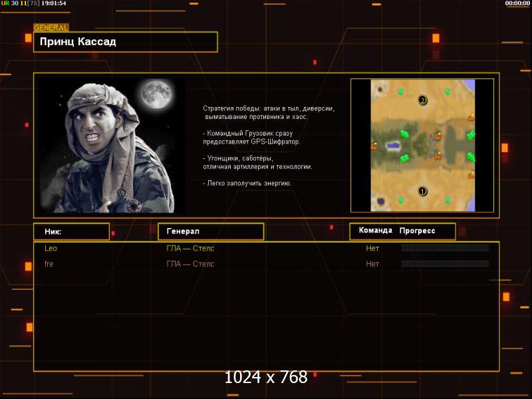Click the "UR 30 11" stats overlay
This screenshot has height=399, width=532.
point(14,3)
